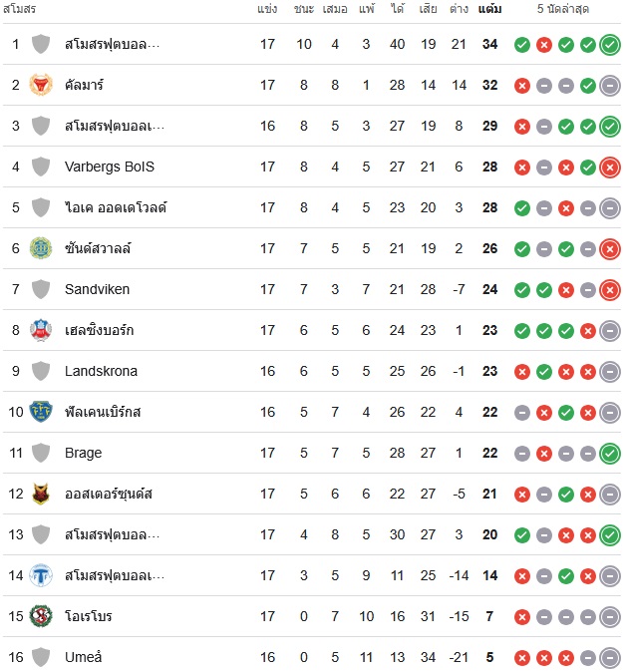
Task: Click the bold points column header
Action: click(489, 9)
